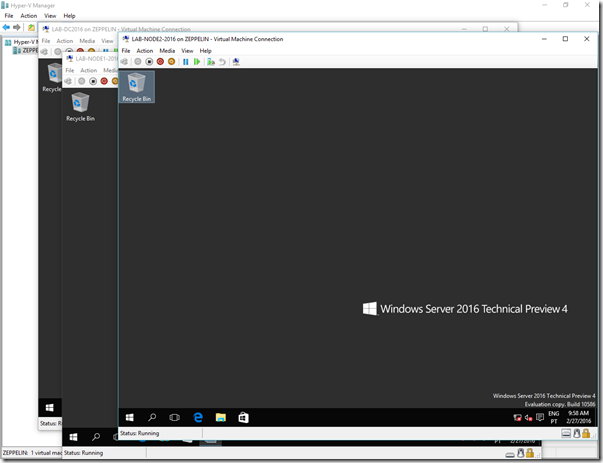Select Recycle Bin on LAB-NODE1 desktop
The width and height of the screenshot is (603, 463).
(x=80, y=107)
